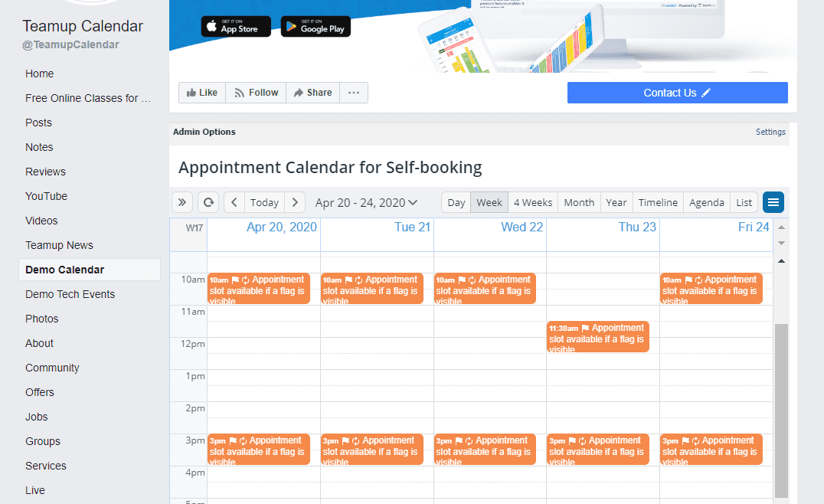Click the Google Play download badge
This screenshot has height=504, width=824.
(316, 26)
